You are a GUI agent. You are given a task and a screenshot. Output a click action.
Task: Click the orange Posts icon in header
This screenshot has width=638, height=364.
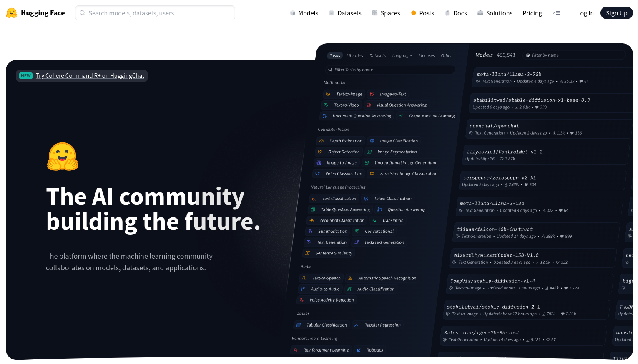[414, 13]
